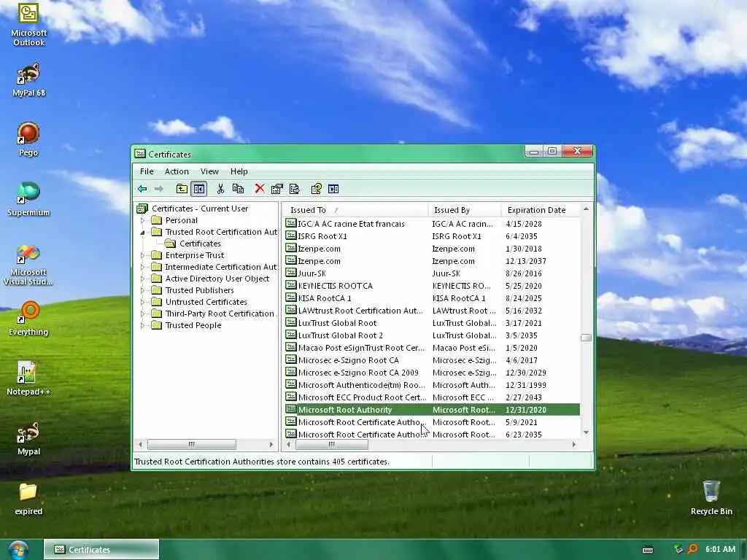Sort by the Issued By column header
Screen dimensions: 747x560
point(464,210)
